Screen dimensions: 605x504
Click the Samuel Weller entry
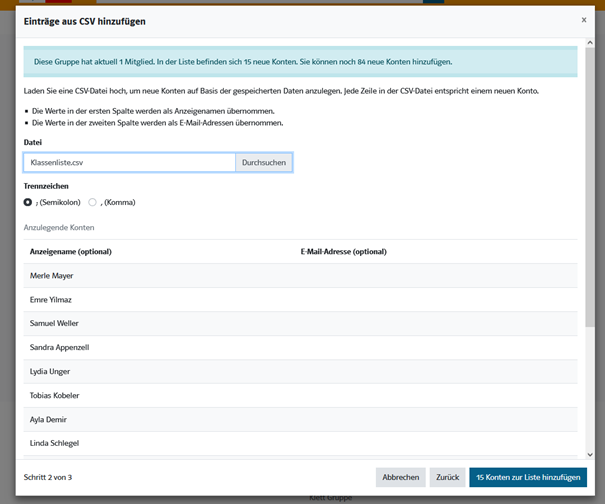pos(54,323)
